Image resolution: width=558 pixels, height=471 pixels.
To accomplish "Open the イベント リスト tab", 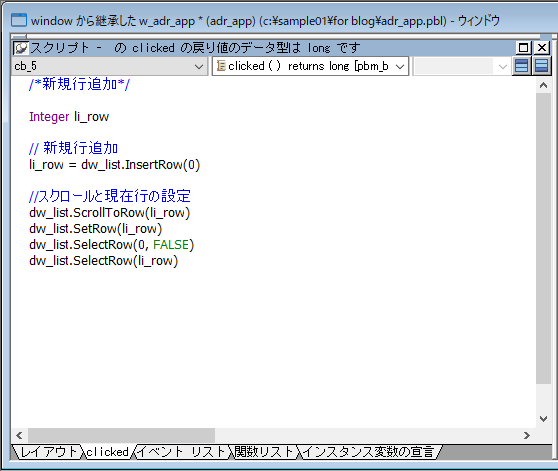I will (181, 452).
